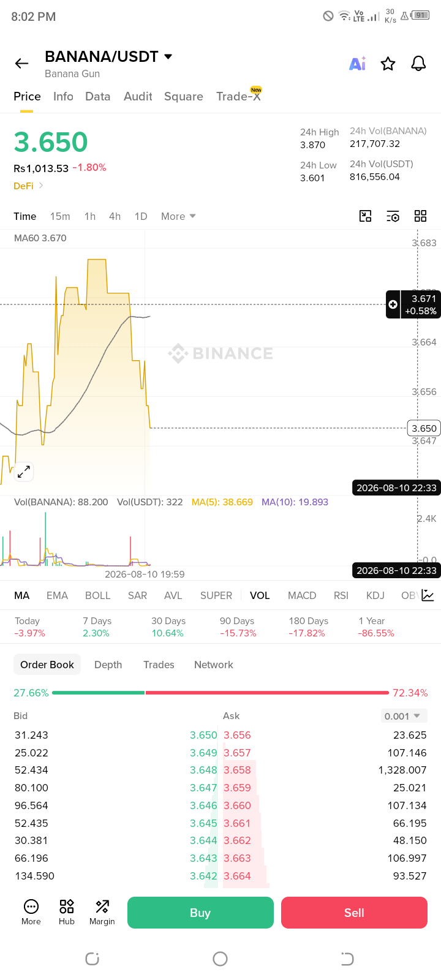Add BANANA/USDT to favorites with star

click(388, 64)
